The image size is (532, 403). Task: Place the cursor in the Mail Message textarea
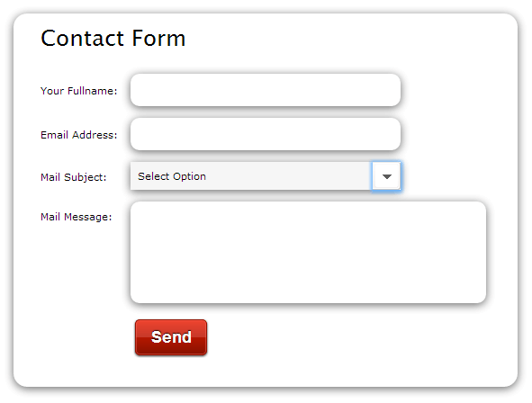308,253
